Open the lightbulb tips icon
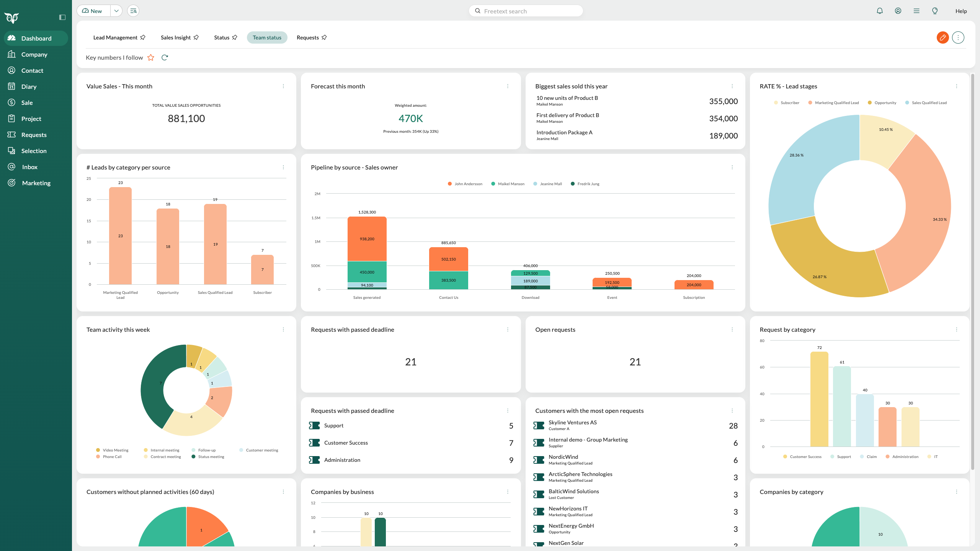Screen dimensions: 980x551 (x=935, y=11)
